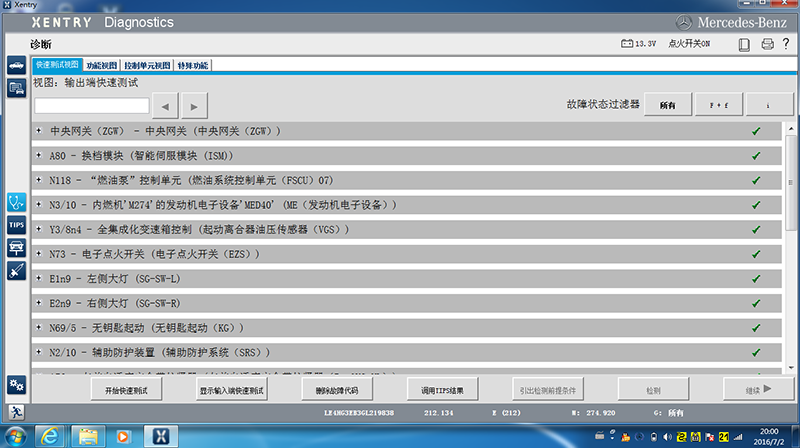Click green checkmark of N118 燃油泵 row

pyautogui.click(x=756, y=181)
